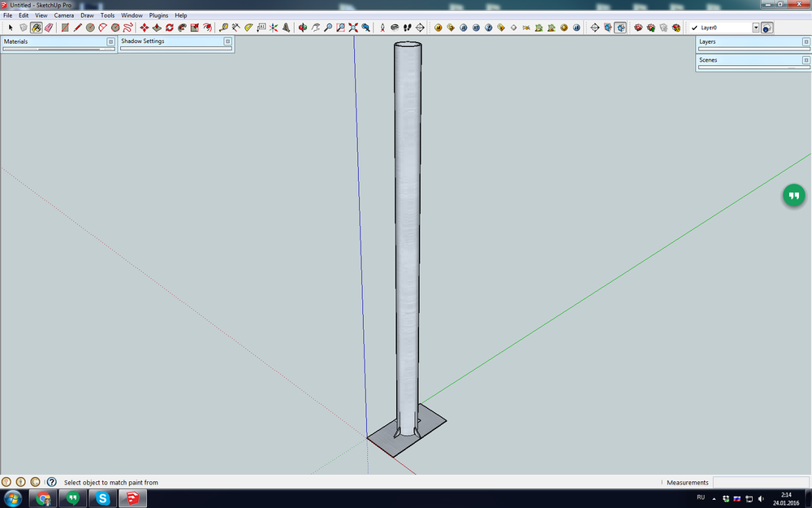The image size is (812, 508).
Task: Click the Shadow Settings expand button
Action: [x=228, y=41]
